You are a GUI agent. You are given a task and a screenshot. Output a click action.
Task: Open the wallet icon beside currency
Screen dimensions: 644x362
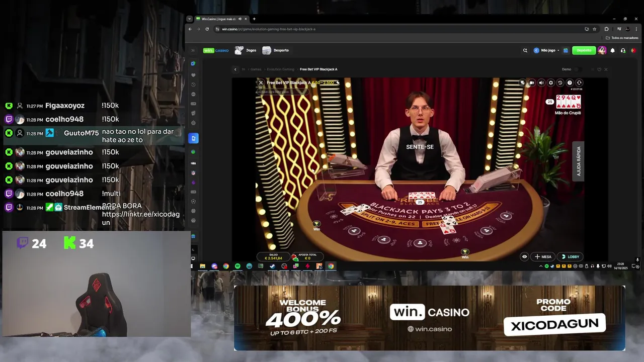click(566, 50)
